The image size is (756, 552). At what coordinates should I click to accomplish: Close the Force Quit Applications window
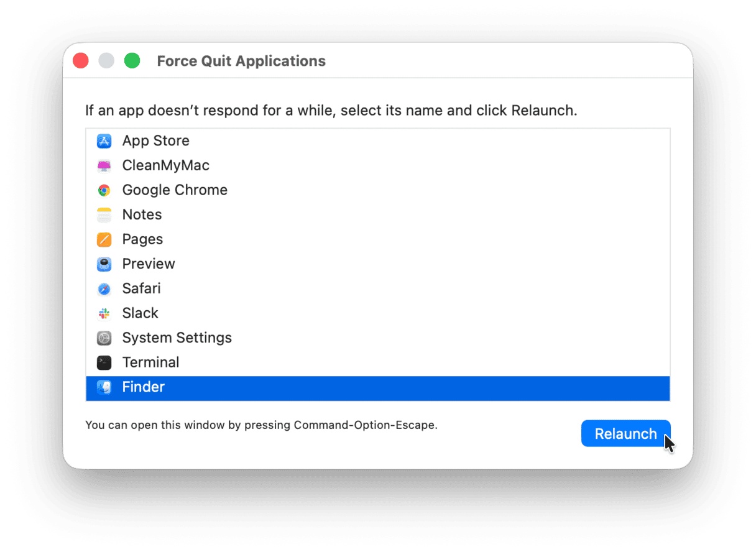click(x=81, y=61)
